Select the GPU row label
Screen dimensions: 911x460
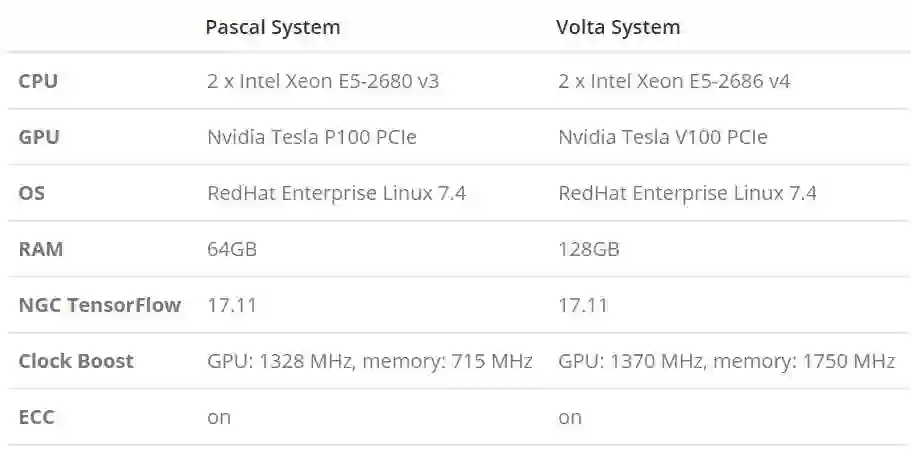(x=39, y=137)
